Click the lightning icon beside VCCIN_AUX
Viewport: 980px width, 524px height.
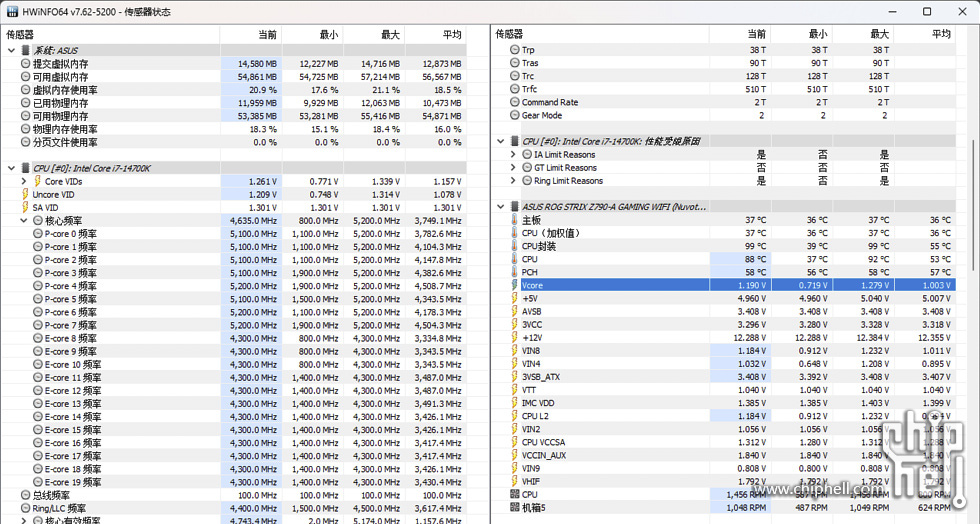tap(514, 455)
